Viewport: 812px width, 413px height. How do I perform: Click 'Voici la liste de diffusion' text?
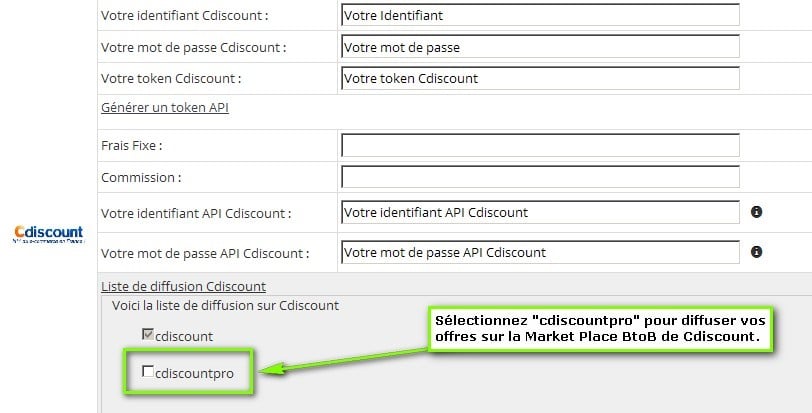(225, 305)
